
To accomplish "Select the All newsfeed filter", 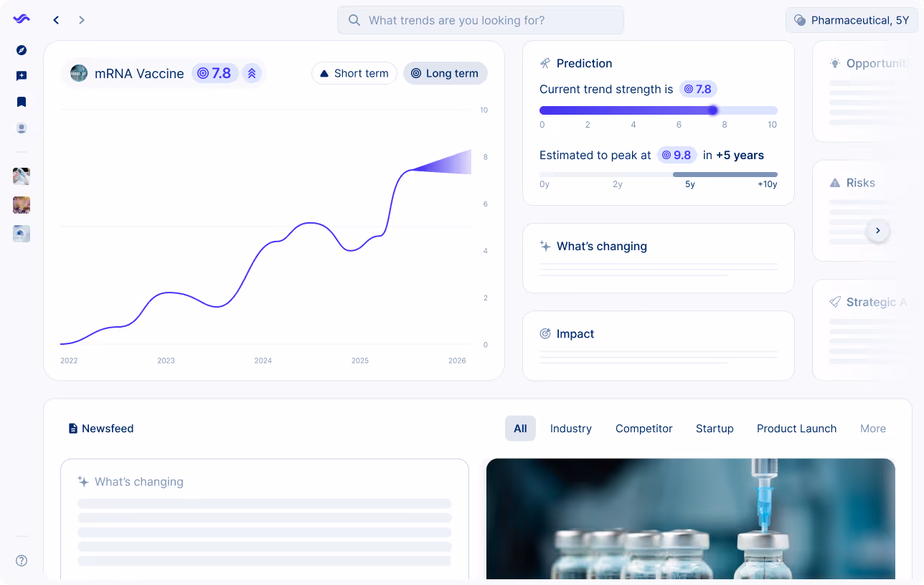I will pyautogui.click(x=520, y=428).
